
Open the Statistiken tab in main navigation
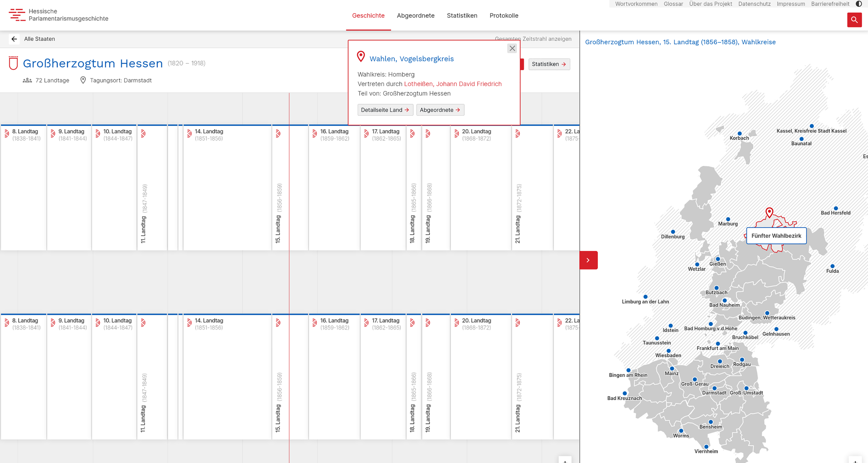tap(462, 15)
